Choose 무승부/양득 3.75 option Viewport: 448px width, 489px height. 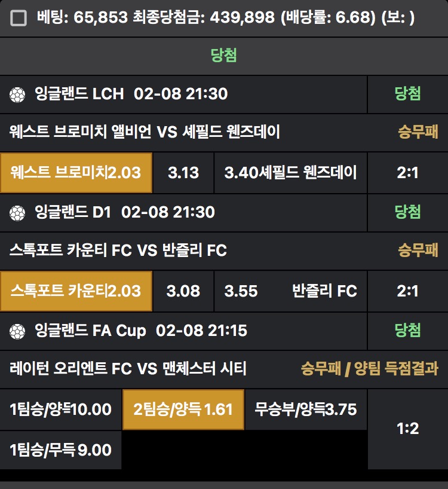[x=306, y=409]
